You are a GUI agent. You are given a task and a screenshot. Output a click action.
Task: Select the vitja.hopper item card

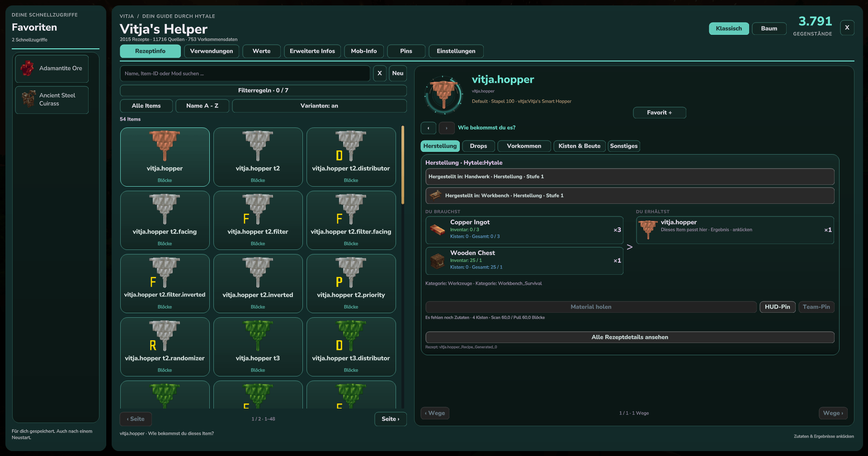coord(165,157)
